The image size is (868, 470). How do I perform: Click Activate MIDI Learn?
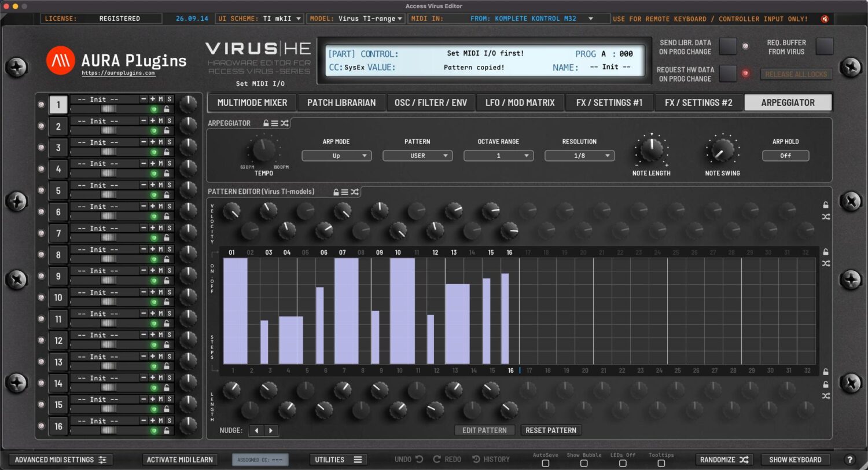179,460
